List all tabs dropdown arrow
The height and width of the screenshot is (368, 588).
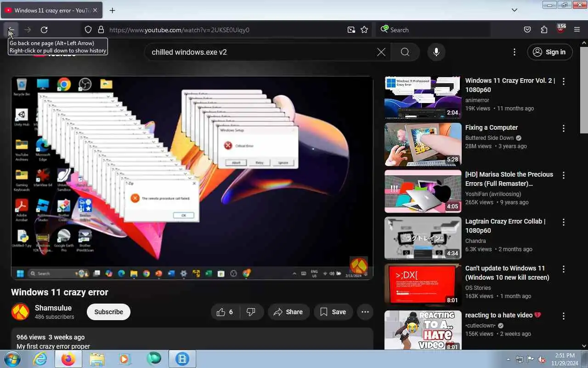514,10
